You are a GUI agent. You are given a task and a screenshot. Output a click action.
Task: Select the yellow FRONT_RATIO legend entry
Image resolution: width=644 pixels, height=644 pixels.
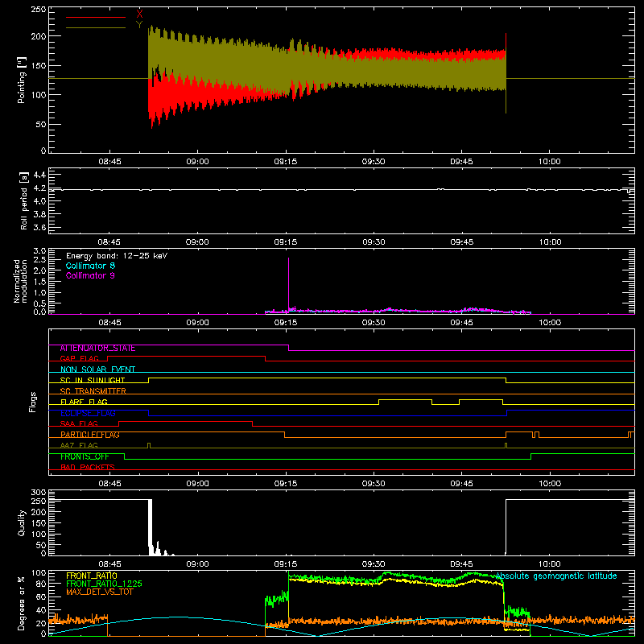[x=92, y=576]
